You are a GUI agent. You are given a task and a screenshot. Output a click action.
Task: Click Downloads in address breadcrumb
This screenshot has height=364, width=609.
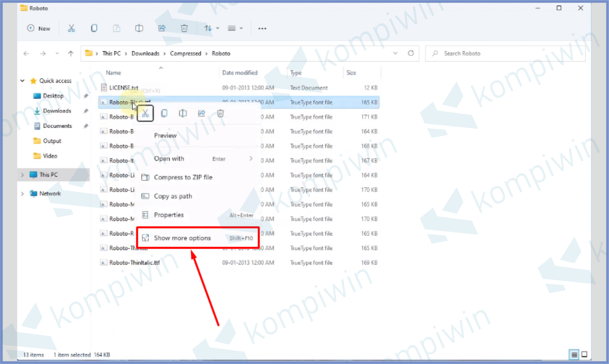pyautogui.click(x=145, y=54)
